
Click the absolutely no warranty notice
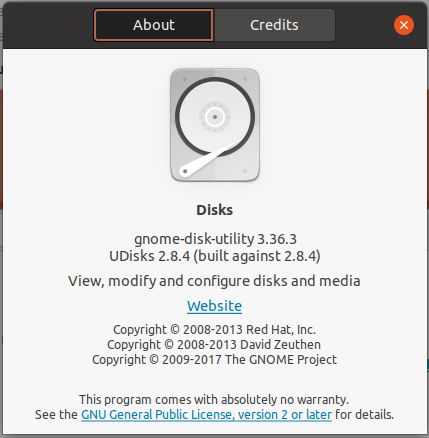(x=214, y=399)
